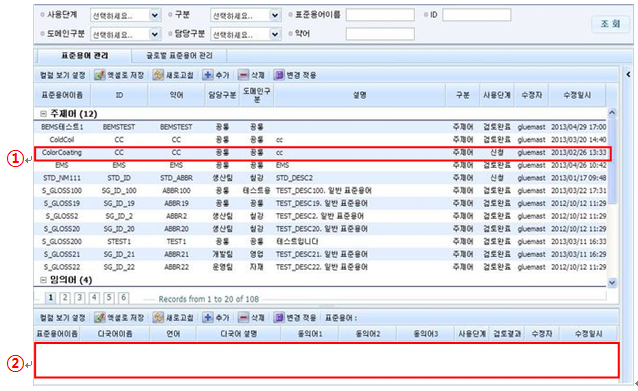Image resolution: width=638 pixels, height=391 pixels.
Task: Collapse the 주제어 (12) group
Action: [44, 114]
